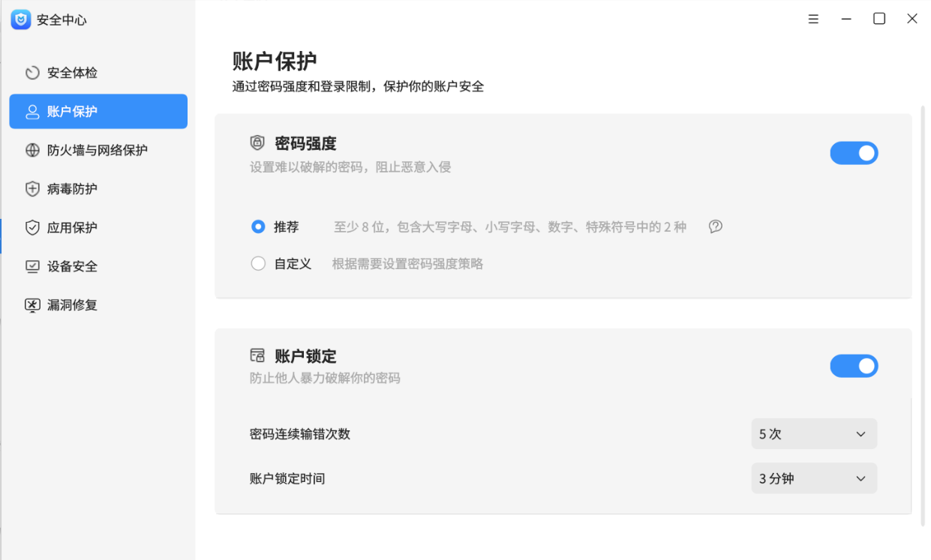The height and width of the screenshot is (560, 931).
Task: Open the hamburger main menu
Action: [813, 19]
